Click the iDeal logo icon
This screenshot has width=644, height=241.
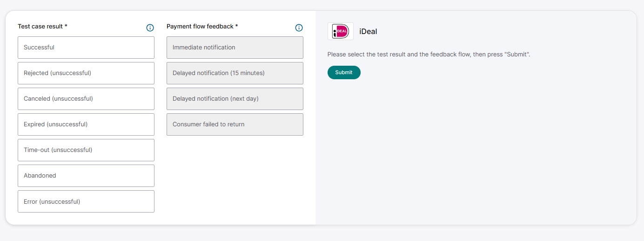click(x=340, y=31)
